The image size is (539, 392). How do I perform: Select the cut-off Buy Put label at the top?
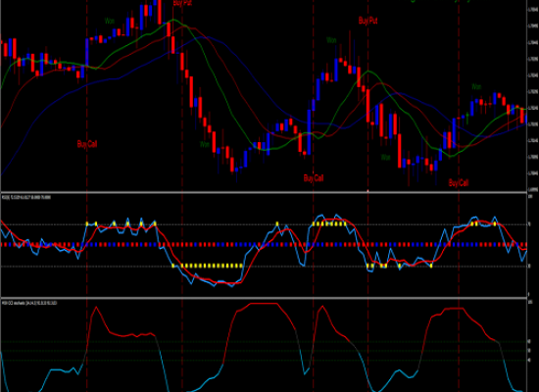pyautogui.click(x=182, y=3)
